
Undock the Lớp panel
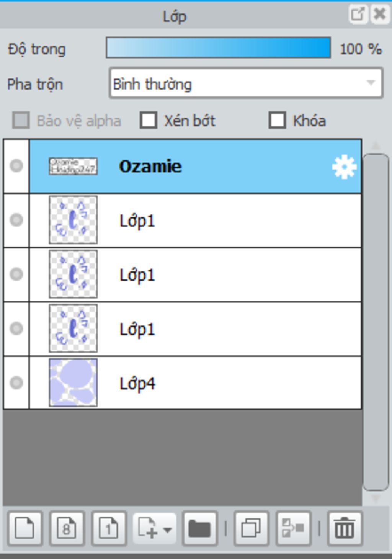(x=358, y=15)
